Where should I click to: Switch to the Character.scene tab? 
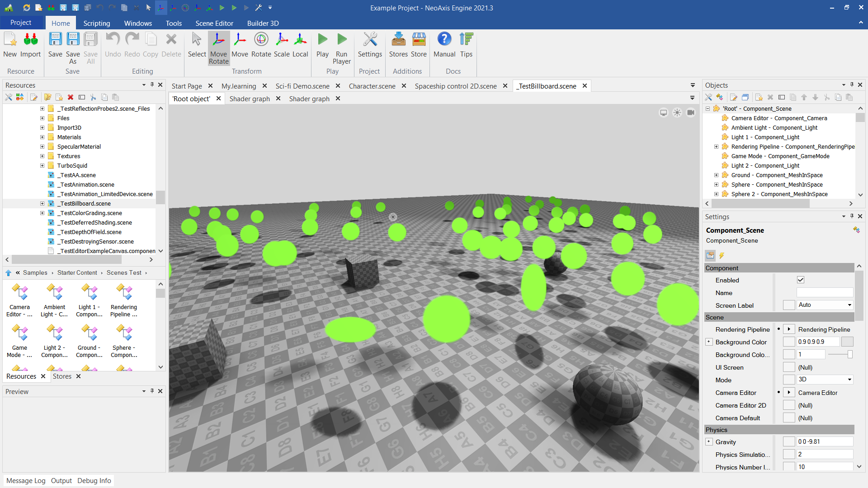click(372, 86)
